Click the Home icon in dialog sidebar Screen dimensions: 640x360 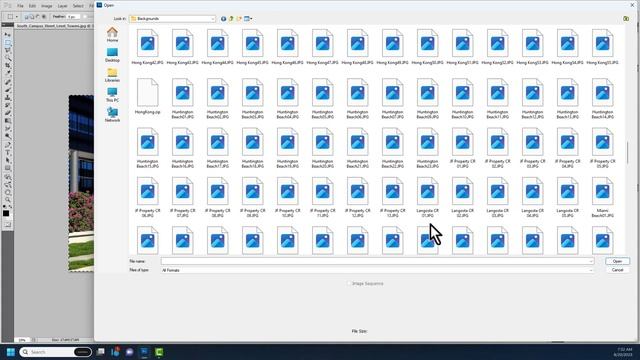point(112,35)
